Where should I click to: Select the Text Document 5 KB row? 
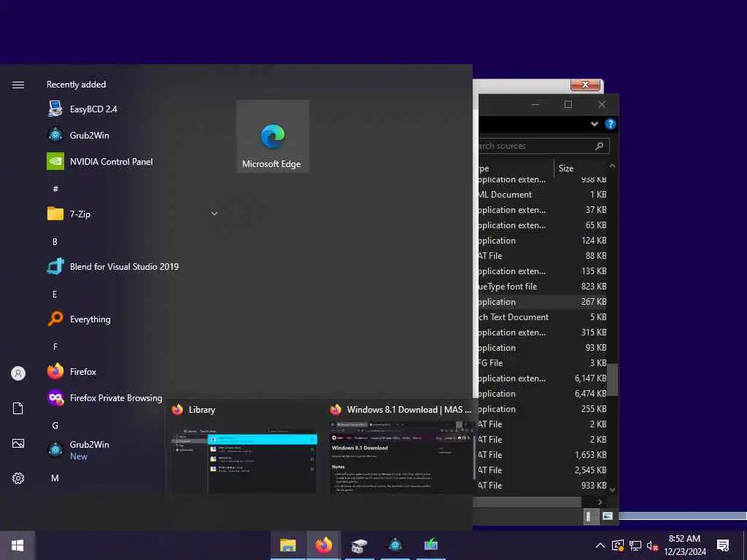(x=542, y=316)
